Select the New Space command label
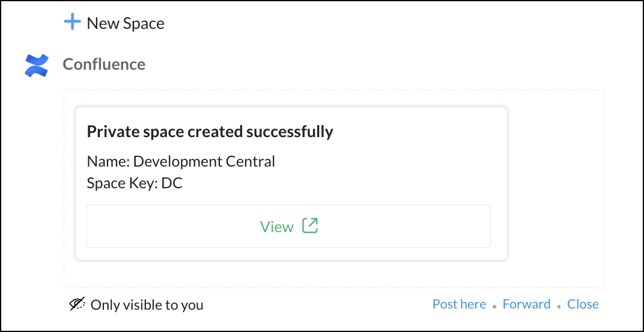Screen dimensions: 644x332 click(x=126, y=23)
